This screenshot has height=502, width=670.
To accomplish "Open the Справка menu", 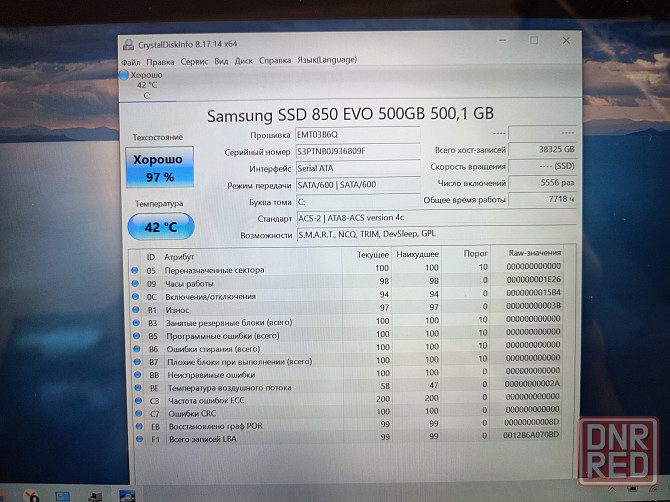I will [275, 60].
